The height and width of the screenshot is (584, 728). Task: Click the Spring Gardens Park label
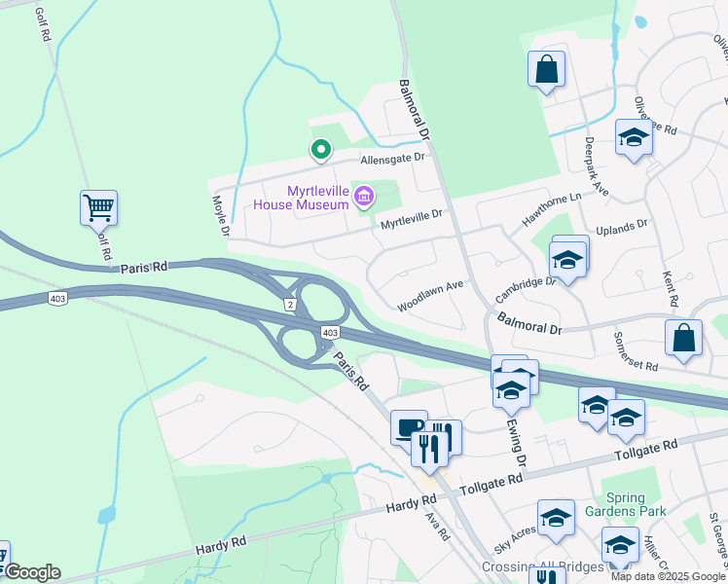(626, 504)
